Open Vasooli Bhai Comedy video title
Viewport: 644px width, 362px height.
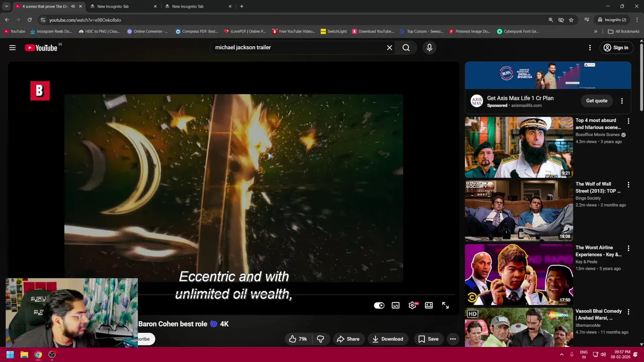click(598, 314)
